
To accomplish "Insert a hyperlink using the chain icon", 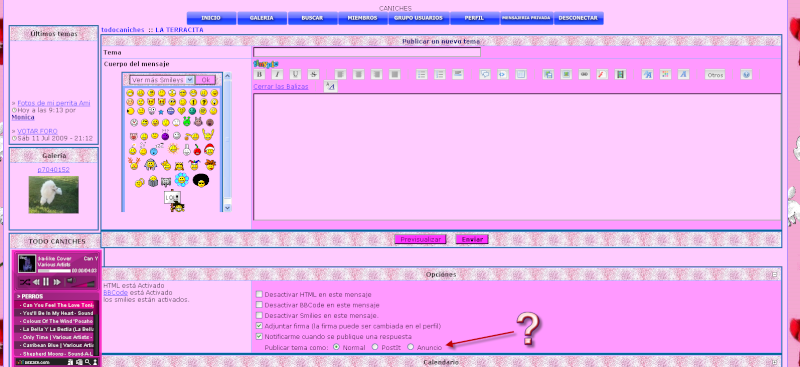I will coord(584,75).
